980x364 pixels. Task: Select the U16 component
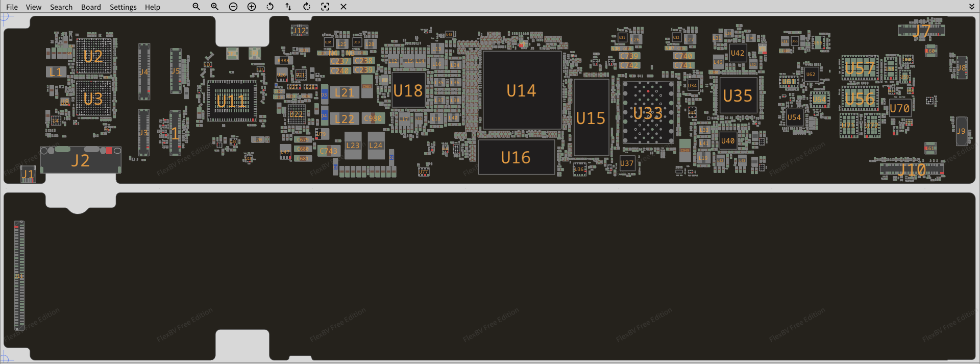pos(516,157)
